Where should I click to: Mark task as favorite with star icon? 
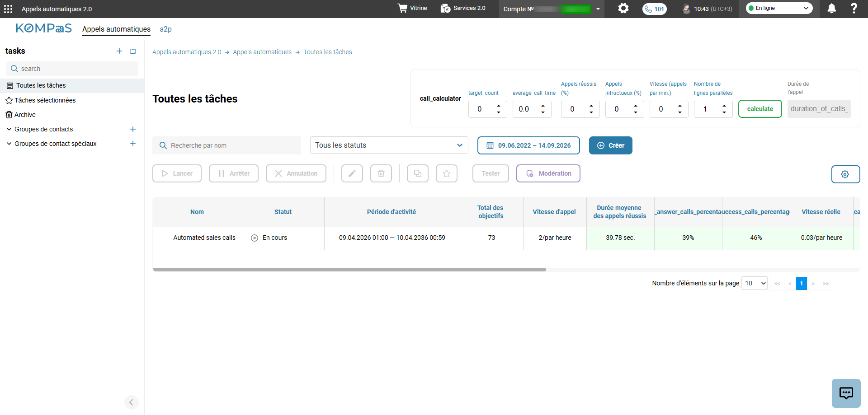tap(447, 173)
